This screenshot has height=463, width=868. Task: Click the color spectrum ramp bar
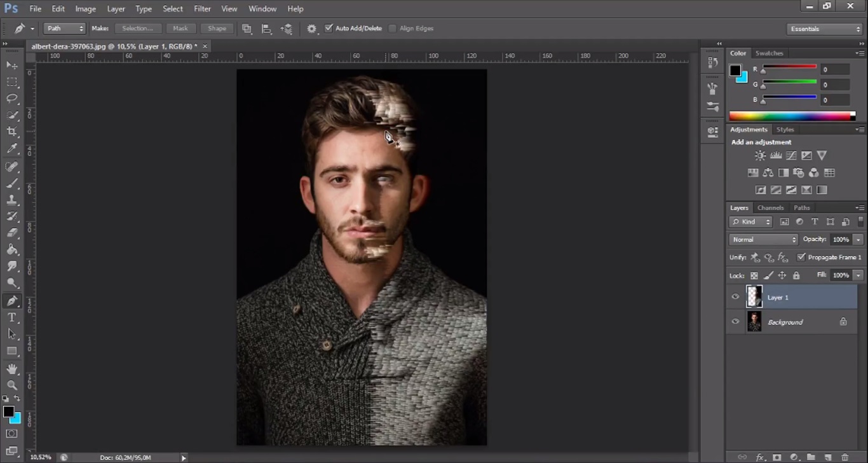(x=790, y=116)
